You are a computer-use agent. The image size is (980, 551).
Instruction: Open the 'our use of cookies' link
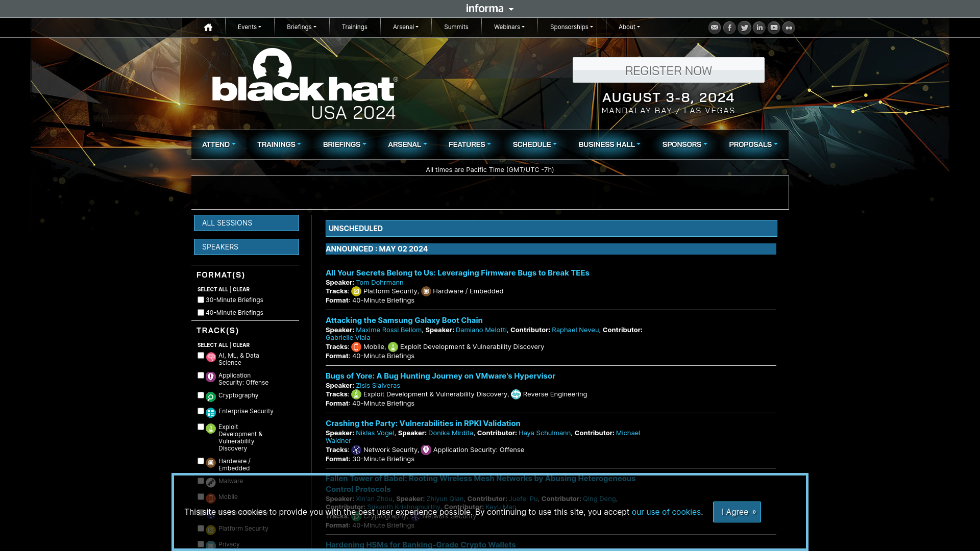pyautogui.click(x=666, y=512)
